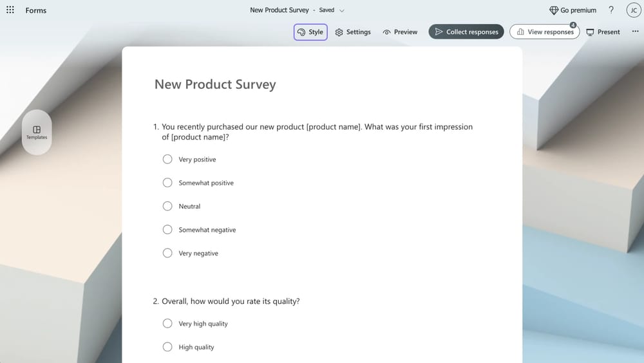Open View responses
Image resolution: width=644 pixels, height=363 pixels.
[x=544, y=32]
